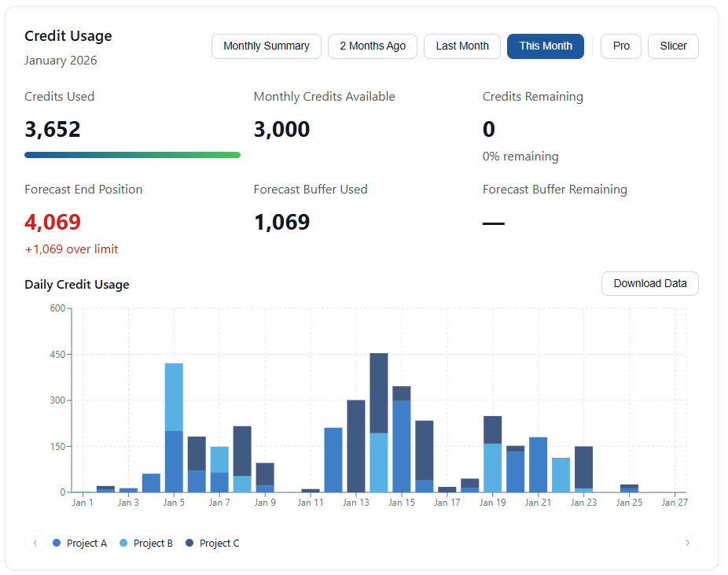Click the Credits Used progress bar
Screen dimensions: 728x575
[x=132, y=154]
